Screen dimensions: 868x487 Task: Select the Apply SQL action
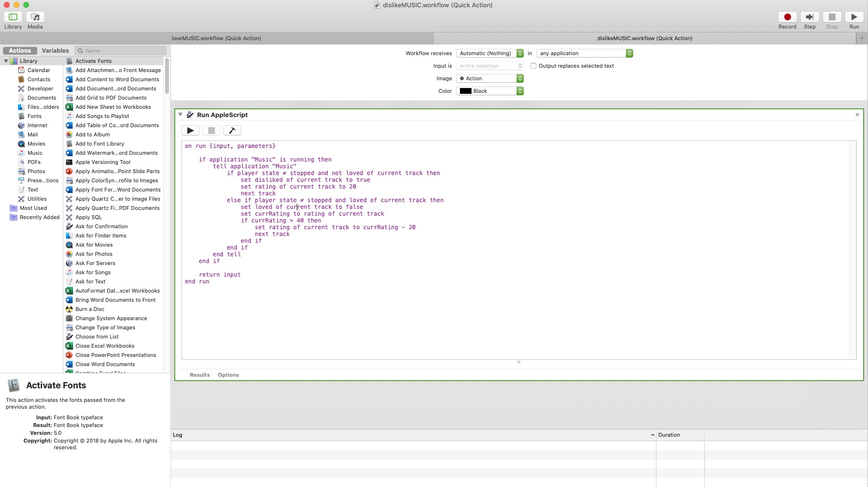88,217
